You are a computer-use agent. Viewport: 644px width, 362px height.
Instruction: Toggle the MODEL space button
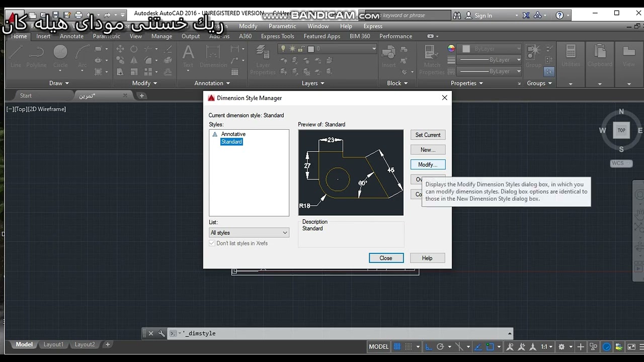point(379,346)
